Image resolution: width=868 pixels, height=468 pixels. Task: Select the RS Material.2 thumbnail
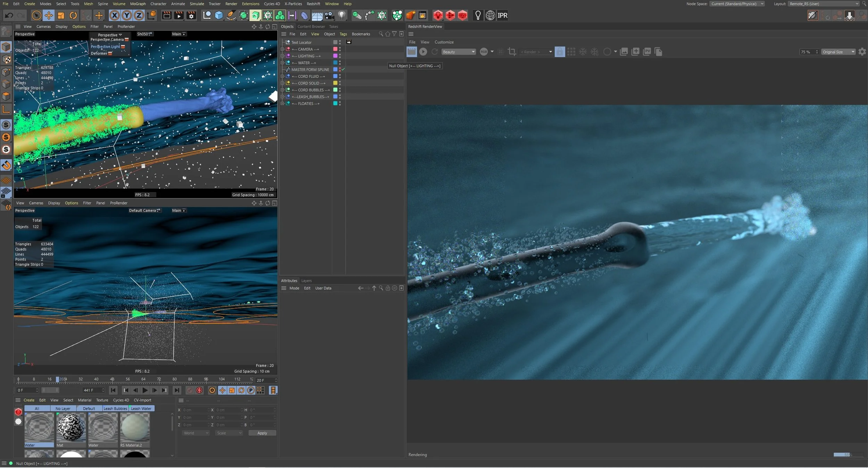click(x=135, y=427)
